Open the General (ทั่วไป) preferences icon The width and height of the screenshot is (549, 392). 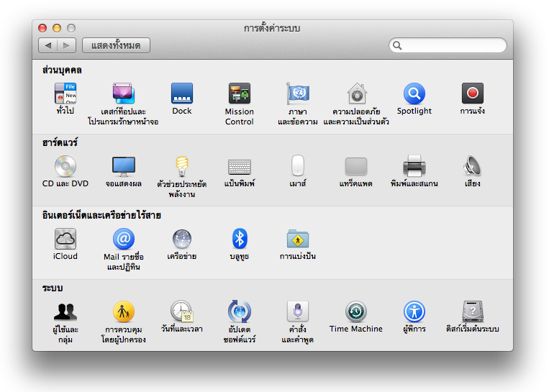coord(65,94)
